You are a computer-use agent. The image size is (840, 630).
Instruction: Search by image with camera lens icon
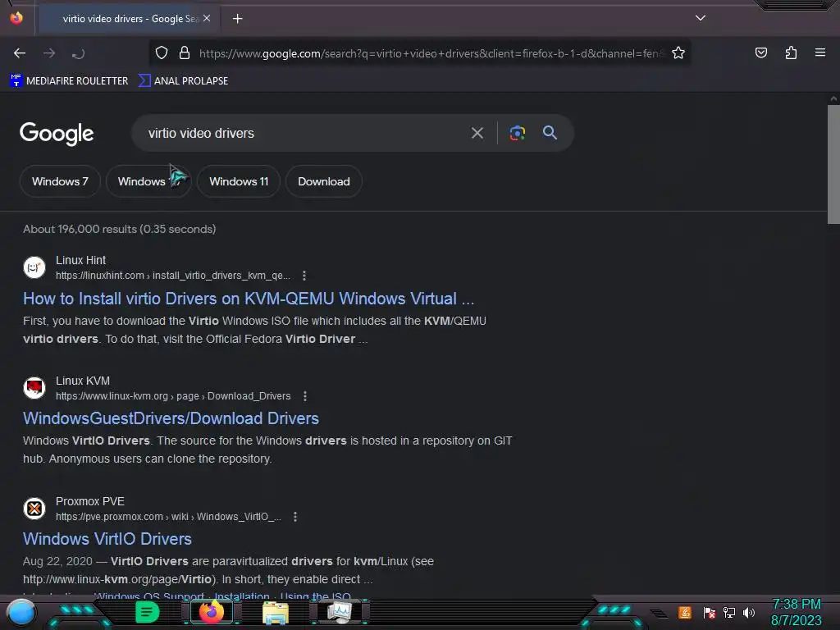click(x=517, y=133)
